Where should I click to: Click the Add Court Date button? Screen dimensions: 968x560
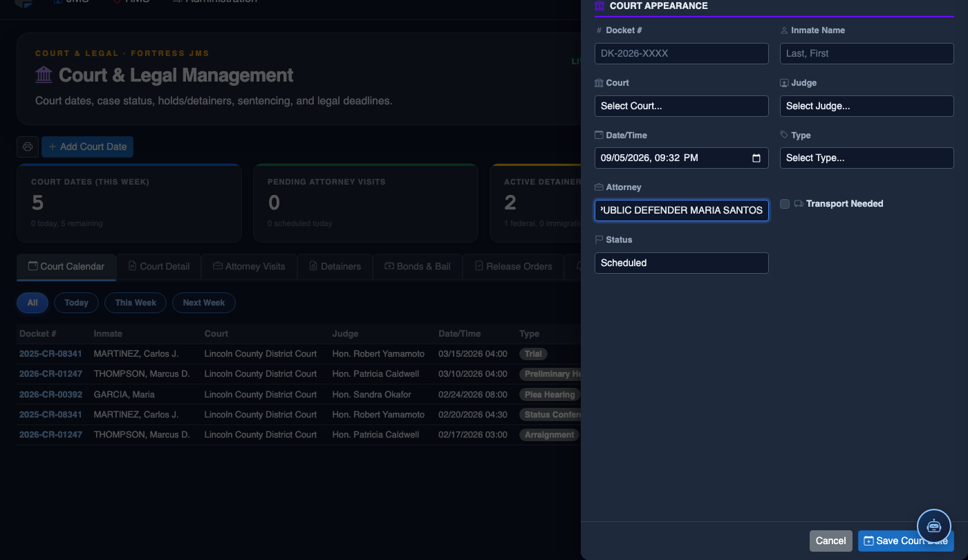(x=87, y=147)
